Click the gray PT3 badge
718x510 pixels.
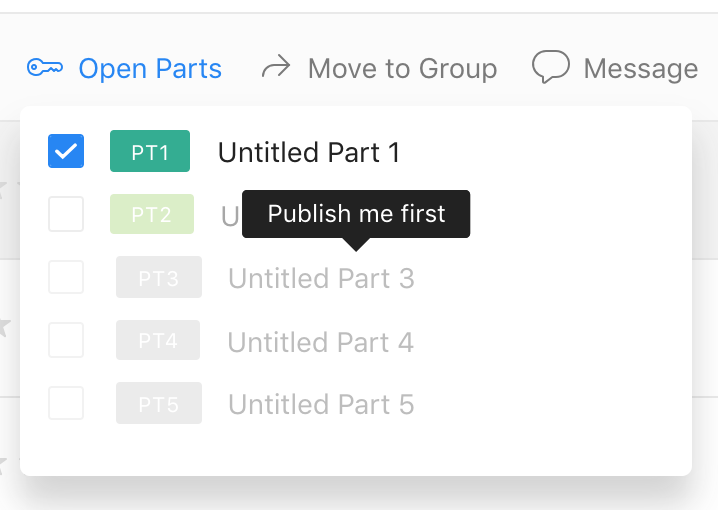pos(159,277)
